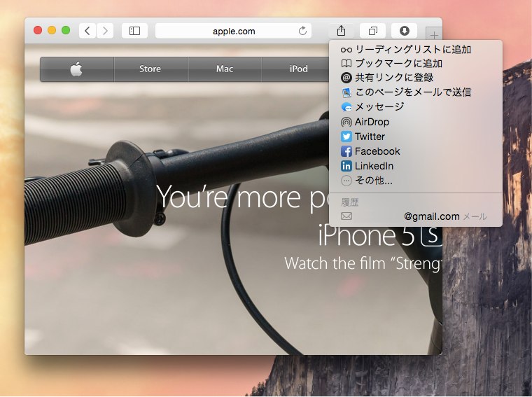Close the Safari window with red button
This screenshot has height=397, width=532.
tap(38, 31)
